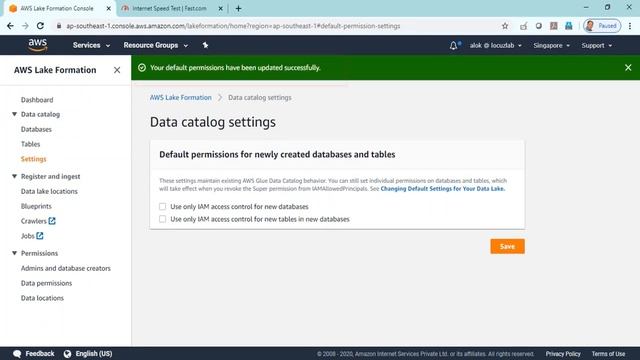Image resolution: width=640 pixels, height=360 pixels.
Task: Close the AWS Lake Formation sidebar panel
Action: click(x=117, y=70)
